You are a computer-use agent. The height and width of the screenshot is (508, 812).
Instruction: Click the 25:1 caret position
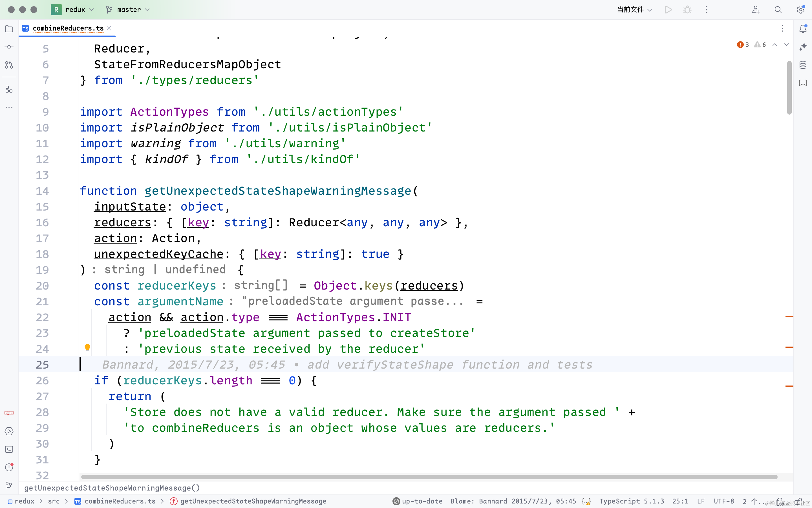680,501
